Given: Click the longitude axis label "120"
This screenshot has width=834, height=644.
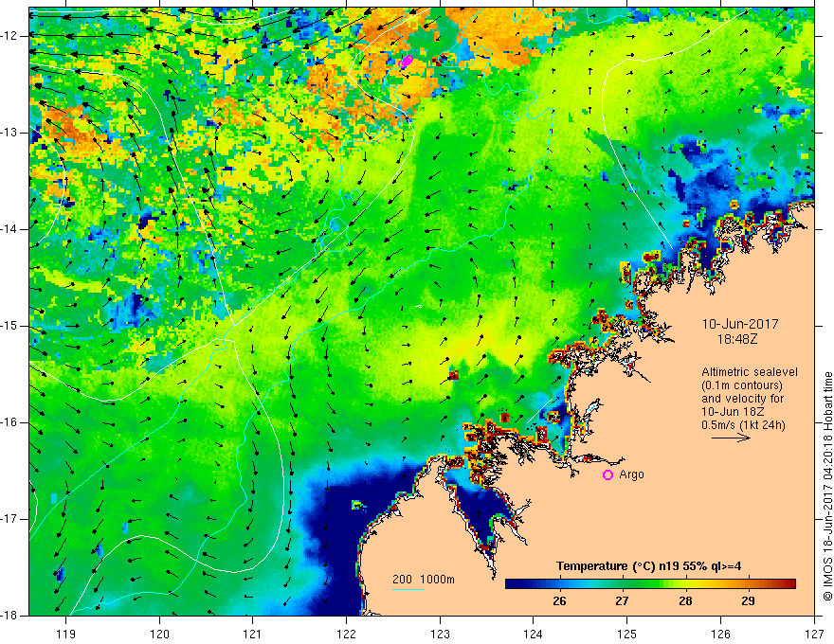Looking at the screenshot, I should coord(159,635).
